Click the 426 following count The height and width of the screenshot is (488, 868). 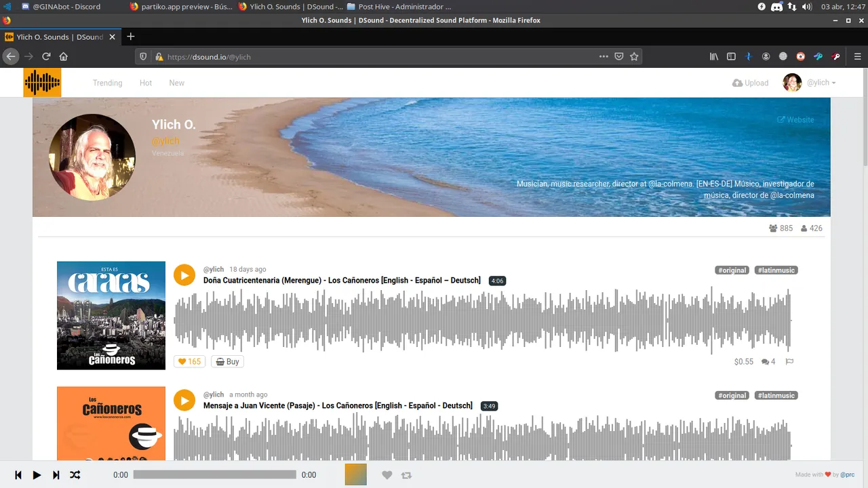click(x=811, y=228)
